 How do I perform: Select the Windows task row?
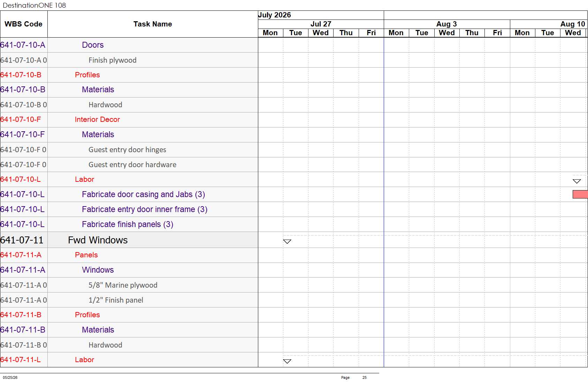[98, 270]
